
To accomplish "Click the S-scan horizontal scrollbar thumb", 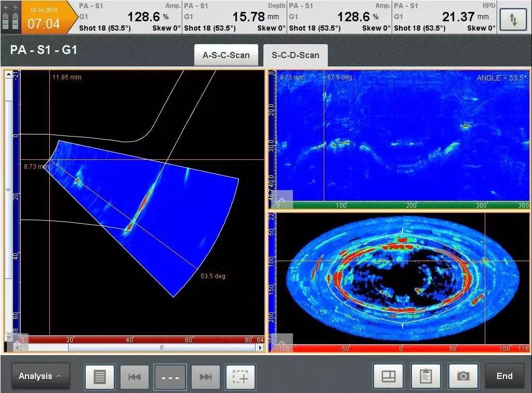I will [x=161, y=348].
